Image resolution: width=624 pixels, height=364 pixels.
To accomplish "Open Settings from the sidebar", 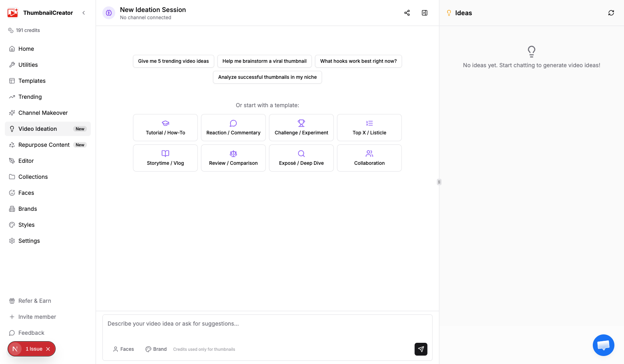I will 29,240.
